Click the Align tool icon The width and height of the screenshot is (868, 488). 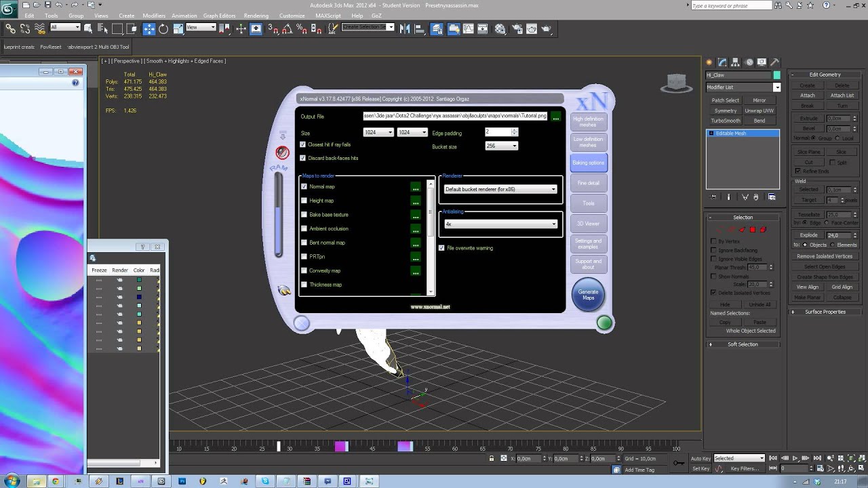pos(419,28)
